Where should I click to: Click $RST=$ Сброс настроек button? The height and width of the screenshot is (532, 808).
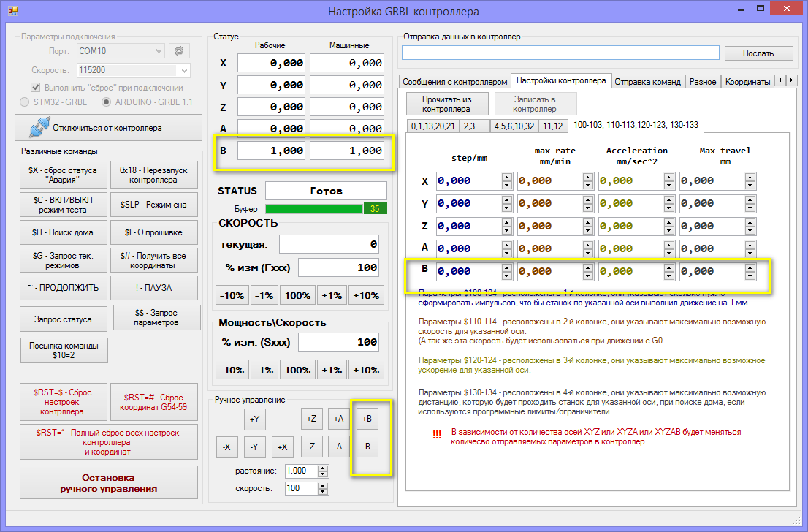(63, 402)
